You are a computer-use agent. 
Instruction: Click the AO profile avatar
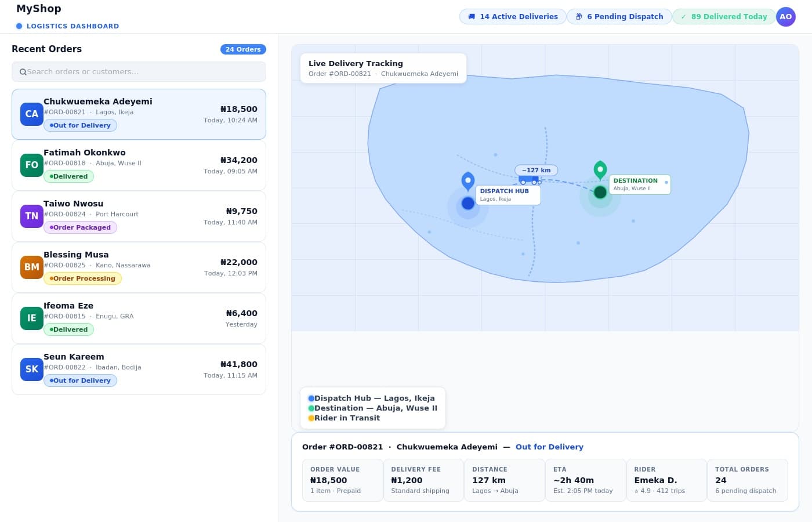(786, 17)
